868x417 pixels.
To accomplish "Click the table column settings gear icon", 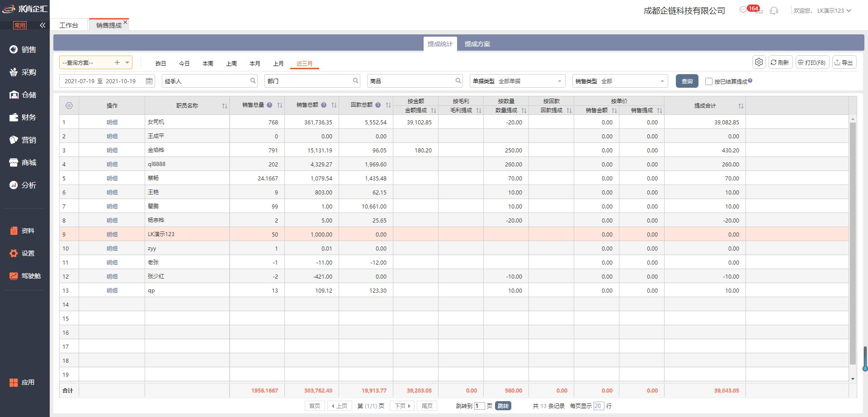I will tap(69, 105).
